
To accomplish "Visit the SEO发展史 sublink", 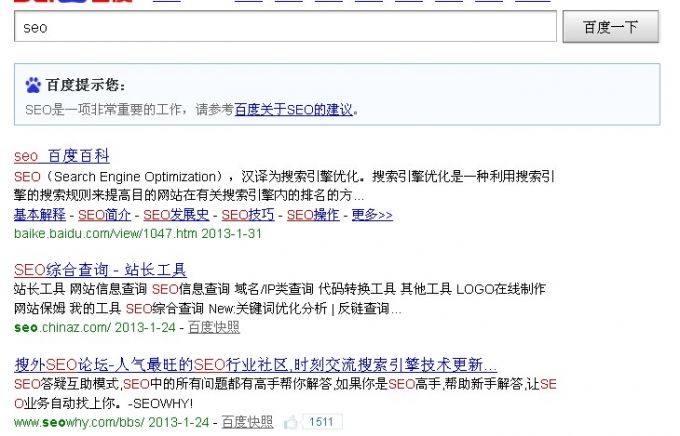I will pyautogui.click(x=176, y=215).
